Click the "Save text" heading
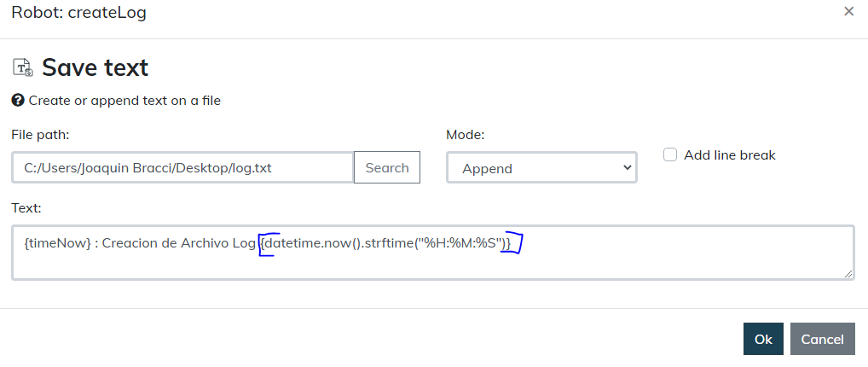This screenshot has width=868, height=367. (x=95, y=67)
